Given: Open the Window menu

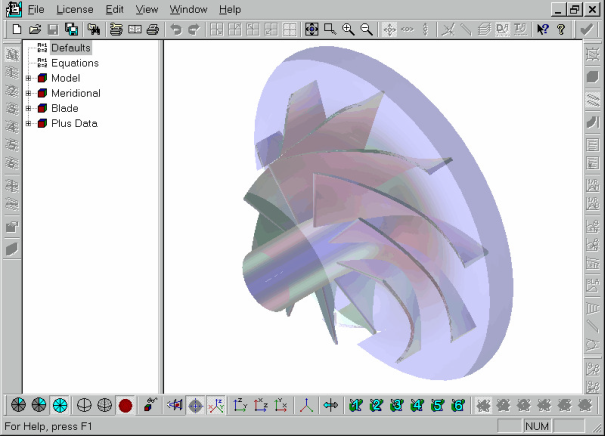Looking at the screenshot, I should tap(188, 9).
